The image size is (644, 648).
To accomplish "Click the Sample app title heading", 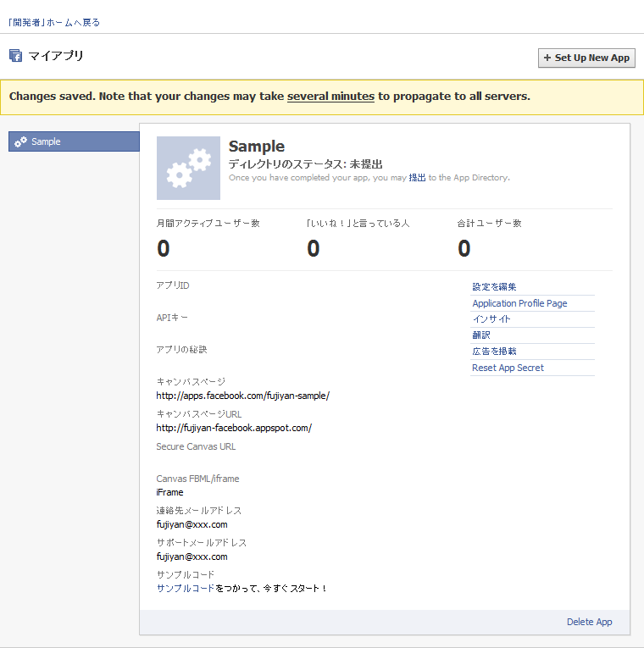I will pos(257,147).
